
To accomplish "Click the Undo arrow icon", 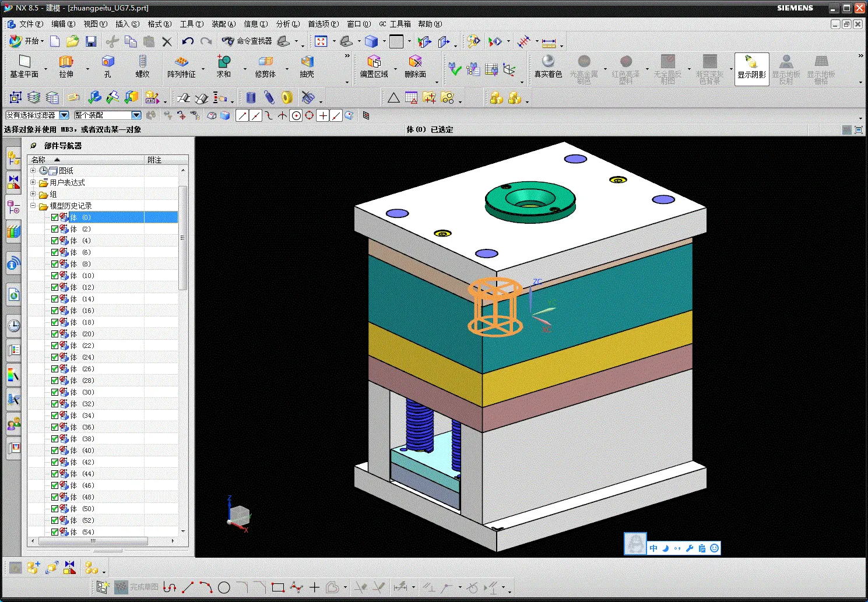I will [x=187, y=41].
